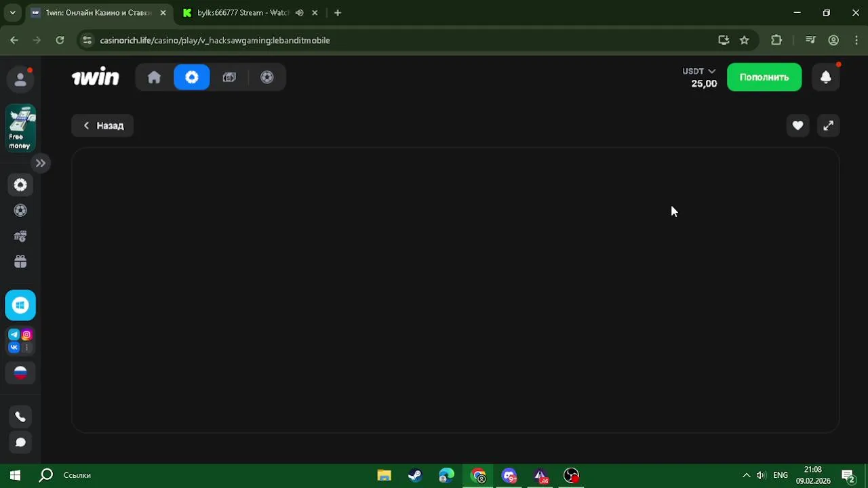This screenshot has height=488, width=868.
Task: Close the bylks666777 Stream tab
Action: click(315, 13)
